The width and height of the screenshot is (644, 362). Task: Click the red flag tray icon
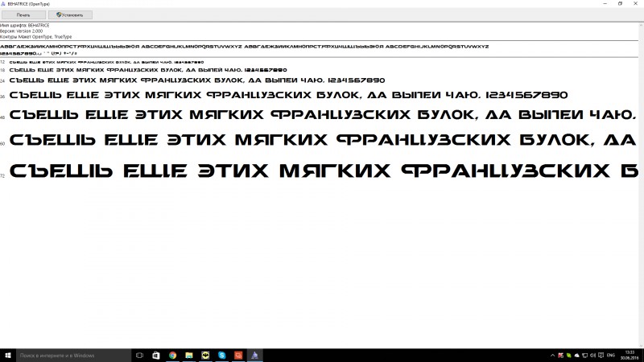[x=560, y=356]
